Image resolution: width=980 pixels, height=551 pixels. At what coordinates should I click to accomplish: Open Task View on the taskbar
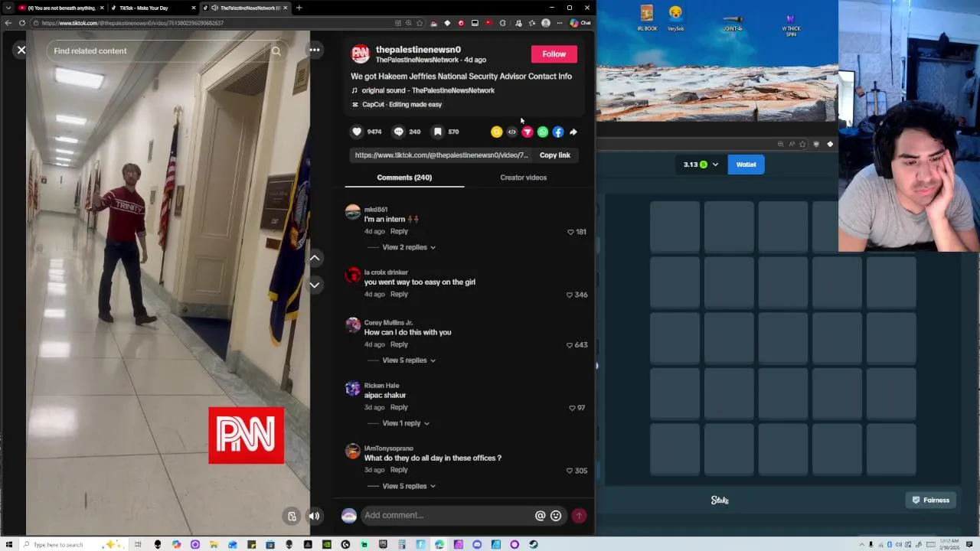point(139,545)
